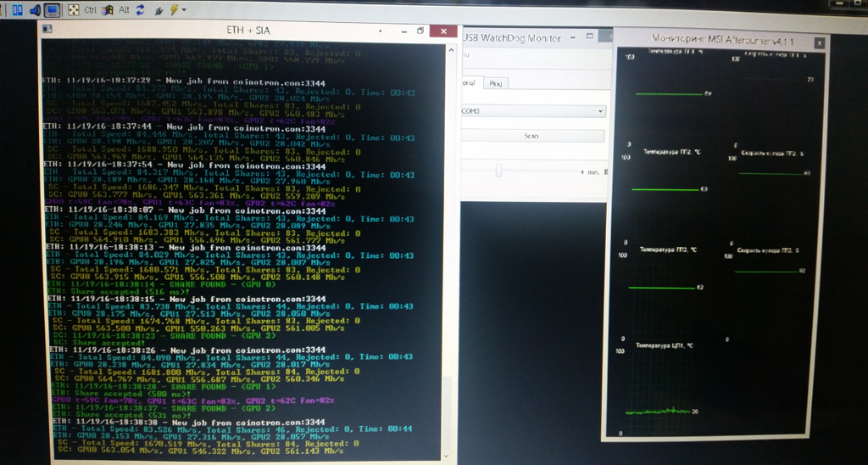Expand the arrow beside the lightning icon
The image size is (868, 465).
coord(183,10)
